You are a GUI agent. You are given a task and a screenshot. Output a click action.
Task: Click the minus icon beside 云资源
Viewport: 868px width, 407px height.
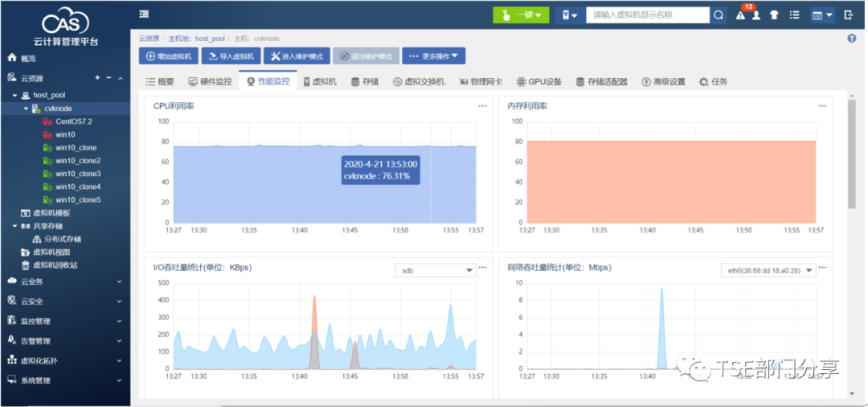[108, 78]
